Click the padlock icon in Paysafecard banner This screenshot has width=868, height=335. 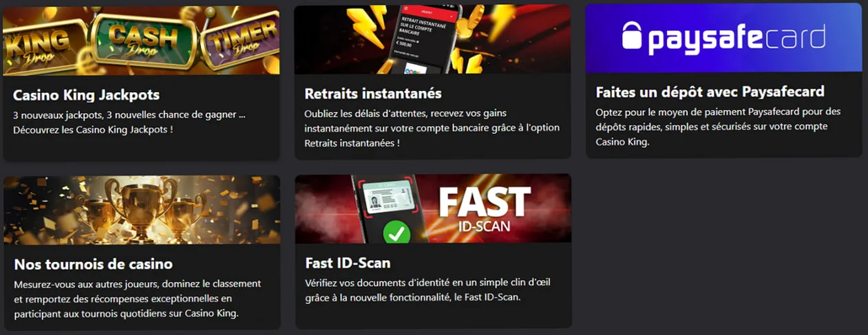click(x=632, y=36)
